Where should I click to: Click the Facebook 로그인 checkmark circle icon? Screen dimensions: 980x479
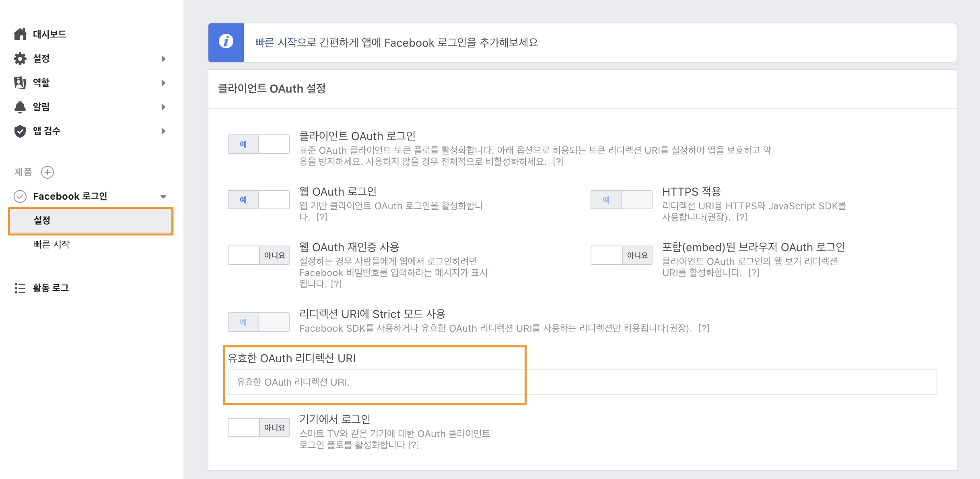pyautogui.click(x=20, y=196)
